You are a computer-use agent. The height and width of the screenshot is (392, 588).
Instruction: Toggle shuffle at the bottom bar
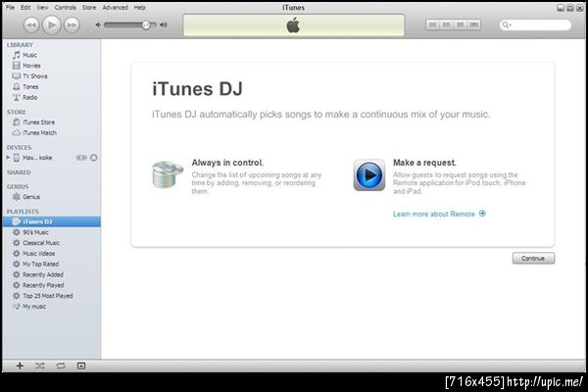[40, 366]
